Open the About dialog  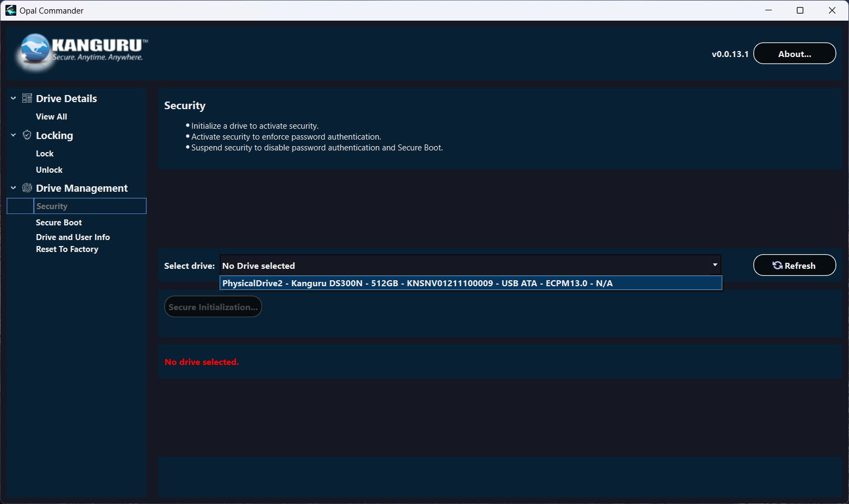(x=795, y=53)
